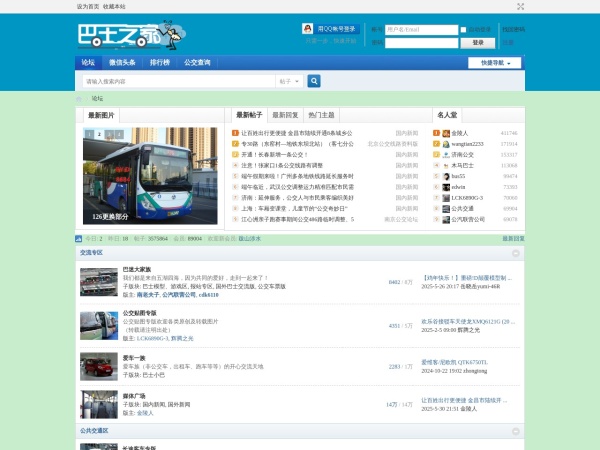Open 爱车一族 forum title
Viewport: 600px width, 450px height.
coord(134,358)
